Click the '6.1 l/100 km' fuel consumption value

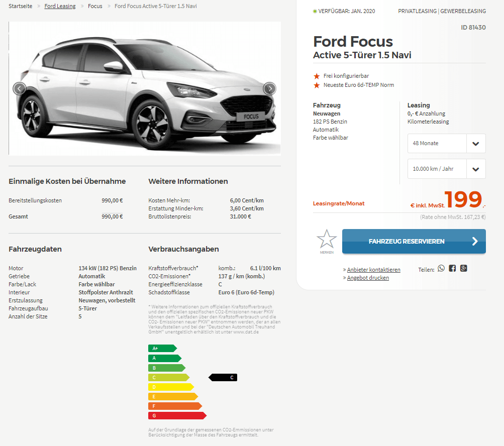coord(265,268)
